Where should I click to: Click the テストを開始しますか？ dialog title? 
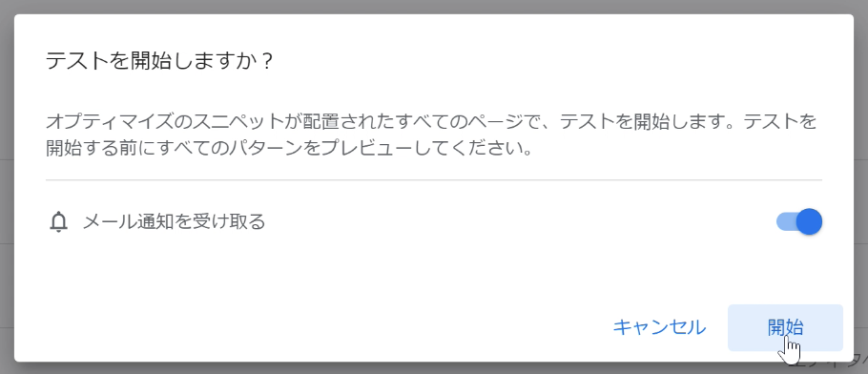pos(159,61)
